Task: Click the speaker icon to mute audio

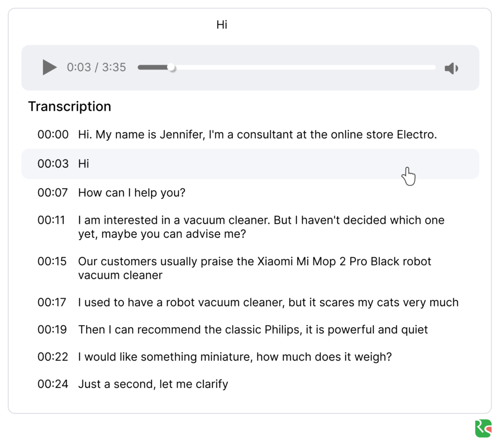Action: pos(451,67)
